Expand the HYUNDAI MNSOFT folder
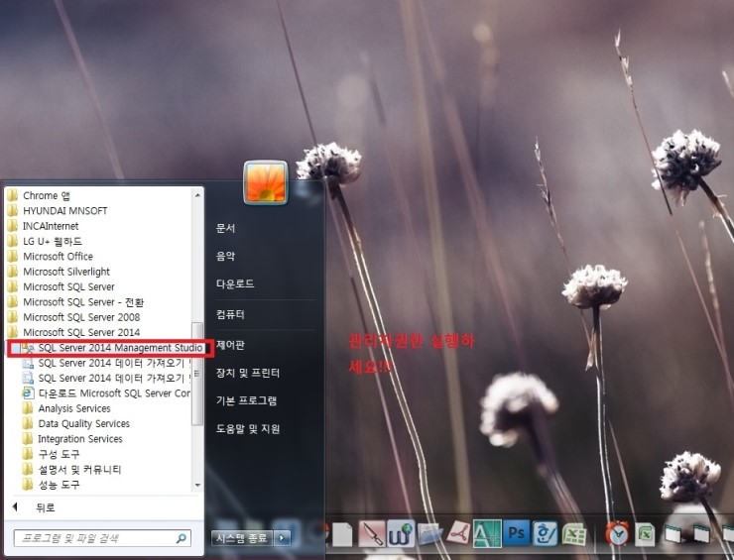This screenshot has width=734, height=560. (x=58, y=211)
